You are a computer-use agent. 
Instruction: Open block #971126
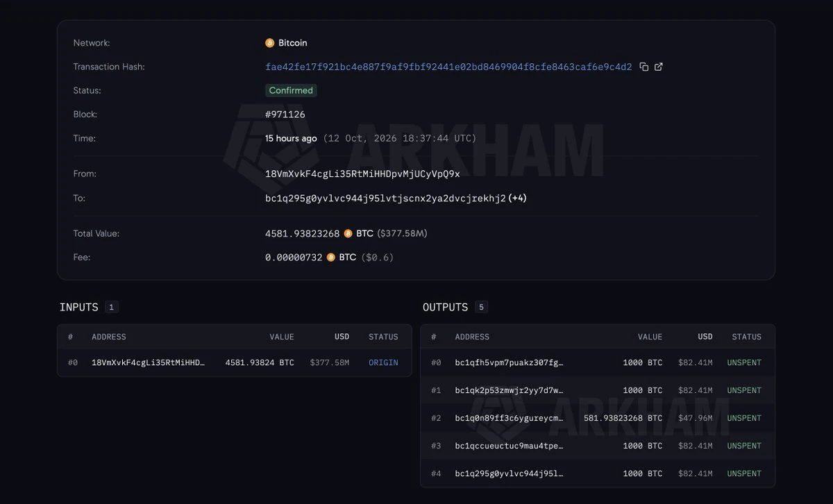pyautogui.click(x=285, y=115)
